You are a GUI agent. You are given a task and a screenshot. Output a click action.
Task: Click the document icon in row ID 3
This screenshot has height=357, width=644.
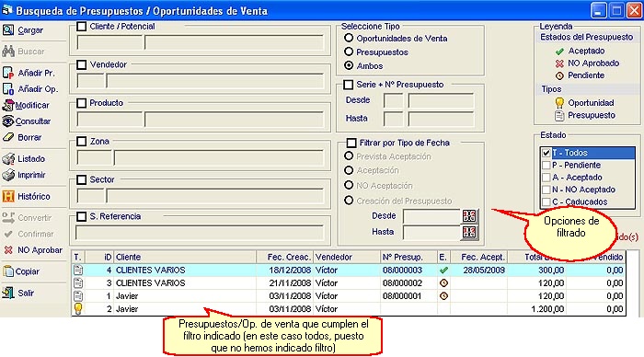coord(78,283)
